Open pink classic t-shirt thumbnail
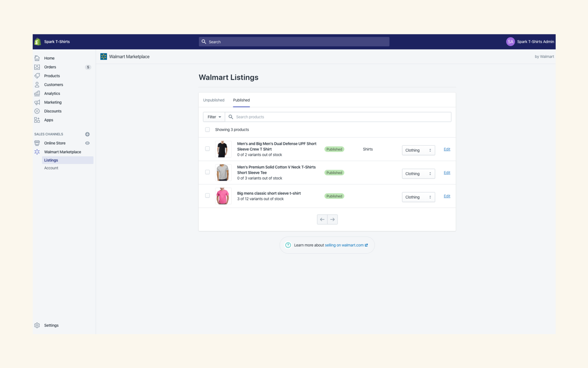Image resolution: width=588 pixels, height=368 pixels. tap(223, 196)
